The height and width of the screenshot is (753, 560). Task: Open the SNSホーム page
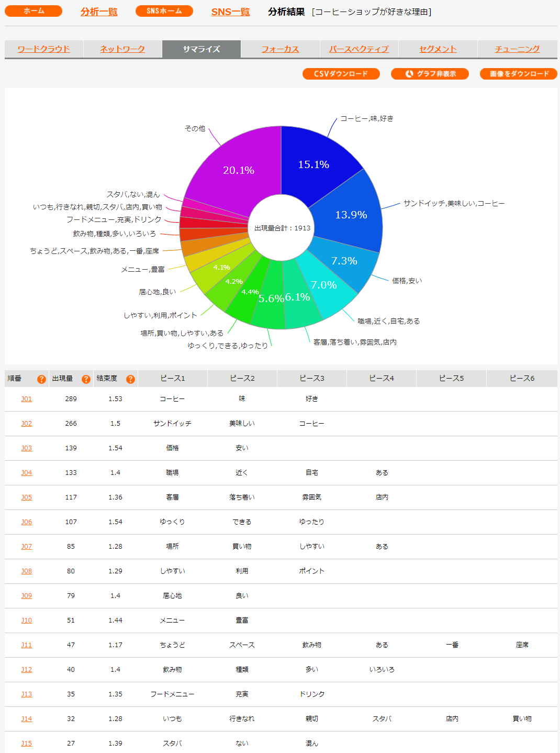pyautogui.click(x=164, y=11)
